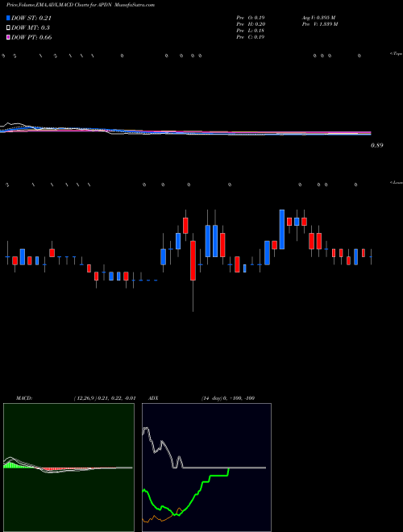Click the ADX '(14 day) 0, +100, -100' values
Viewport: 403px width, 532px height.
[x=228, y=398]
